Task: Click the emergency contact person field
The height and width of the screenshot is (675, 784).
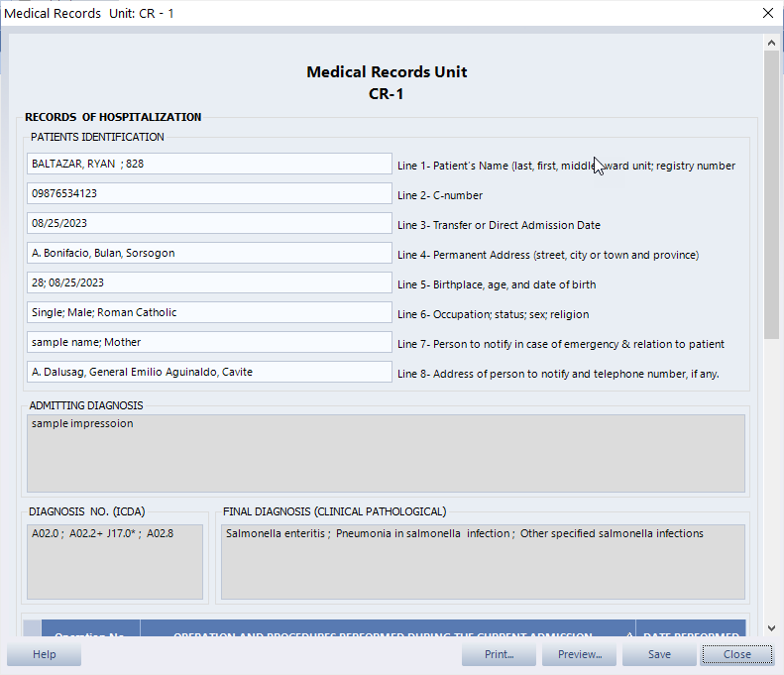Action: [209, 342]
